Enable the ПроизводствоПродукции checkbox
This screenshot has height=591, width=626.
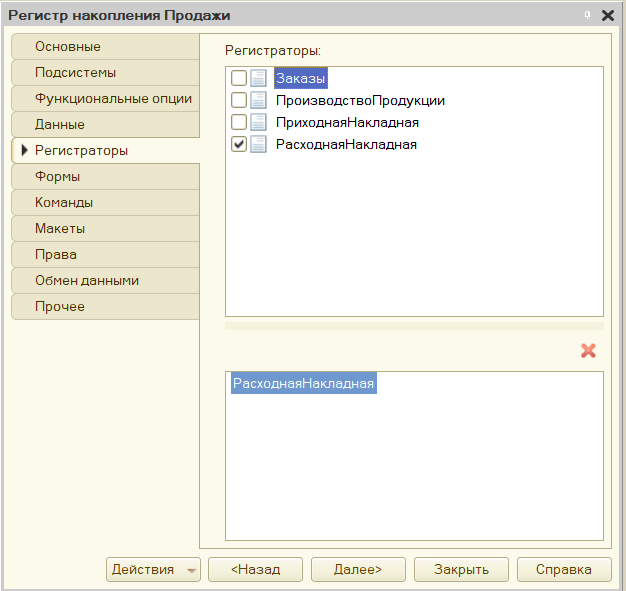coord(239,100)
